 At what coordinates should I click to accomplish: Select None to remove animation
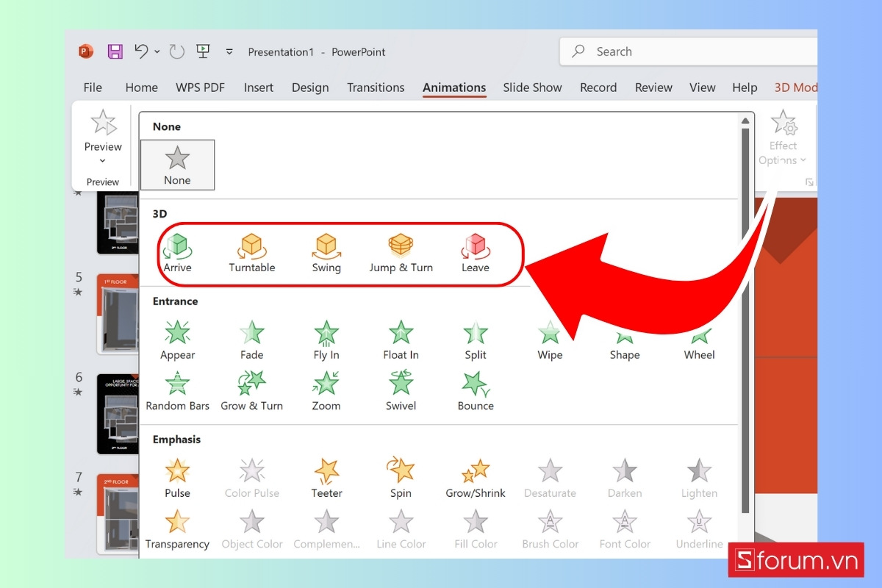click(x=177, y=165)
